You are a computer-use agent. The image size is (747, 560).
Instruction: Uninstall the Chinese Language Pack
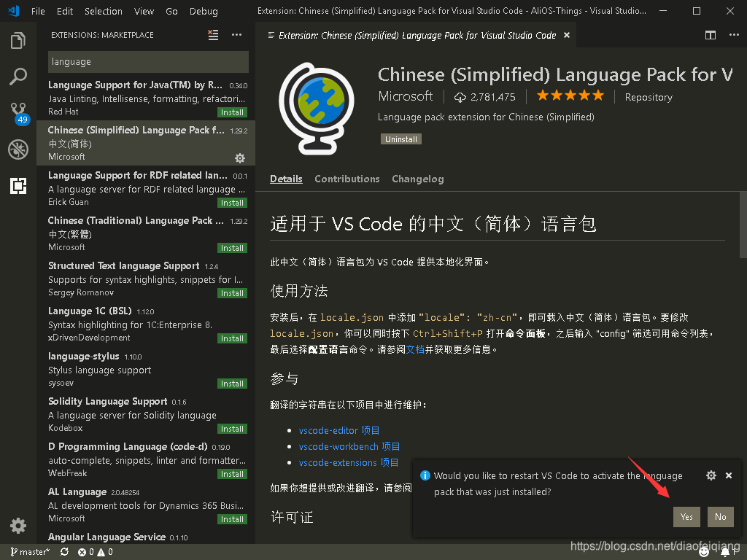(400, 139)
